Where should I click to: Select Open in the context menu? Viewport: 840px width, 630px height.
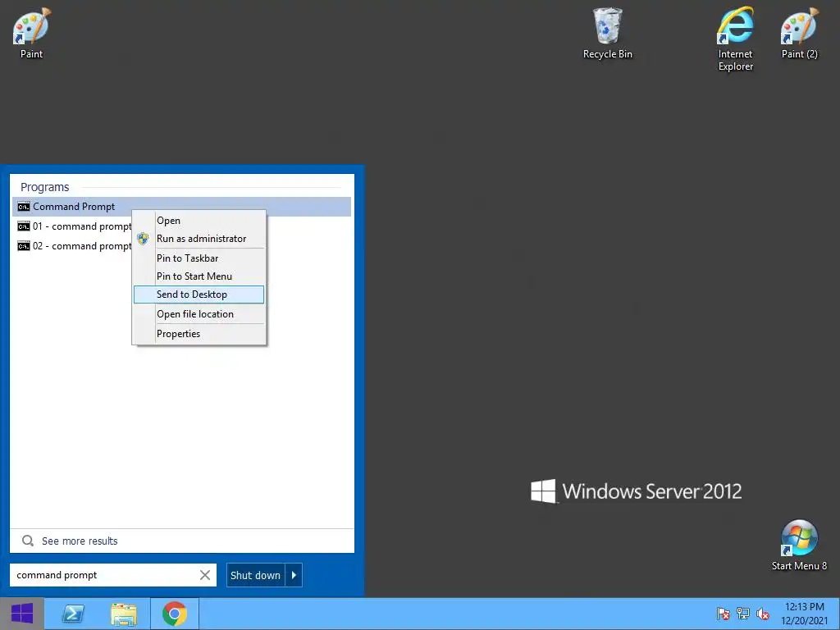point(199,221)
